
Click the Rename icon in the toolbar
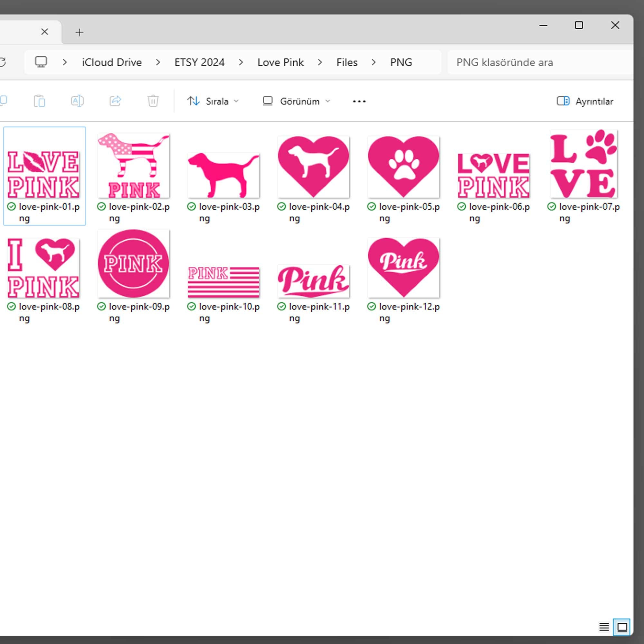(77, 101)
